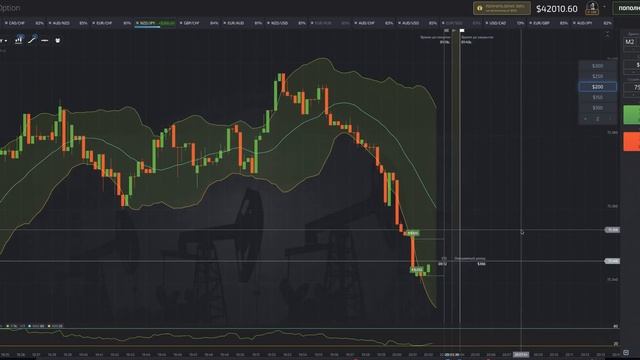Close the GBP/CHF tab with its x

click(181, 23)
